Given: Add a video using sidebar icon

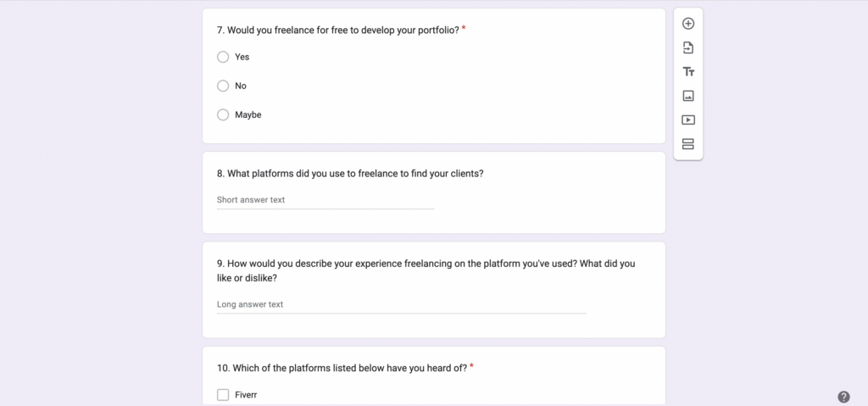Looking at the screenshot, I should [x=688, y=120].
